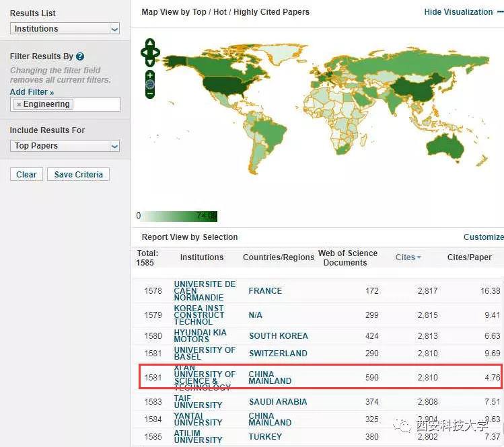504x447 pixels.
Task: Pan the map upward
Action: coord(150,42)
